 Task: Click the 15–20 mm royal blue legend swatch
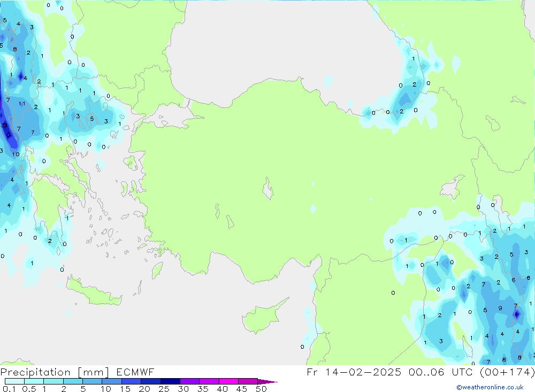click(x=131, y=381)
